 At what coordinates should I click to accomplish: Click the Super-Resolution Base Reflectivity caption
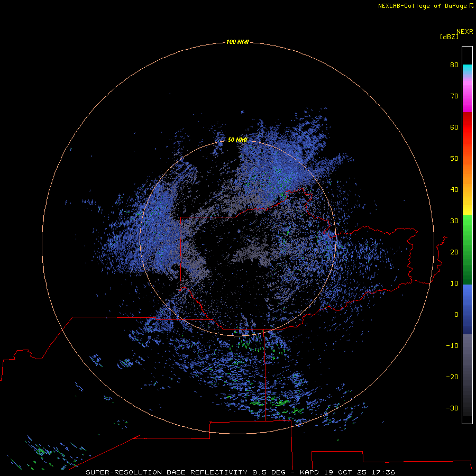click(167, 472)
